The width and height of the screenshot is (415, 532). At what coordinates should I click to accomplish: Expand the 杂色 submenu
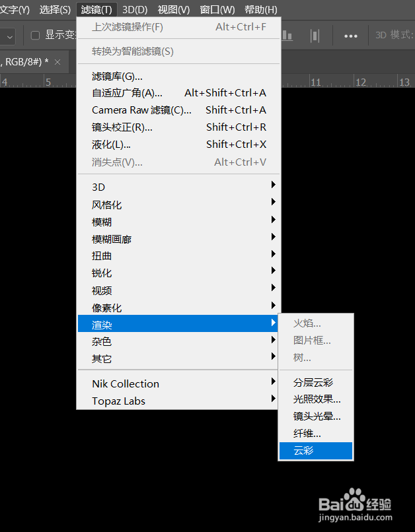pyautogui.click(x=178, y=341)
